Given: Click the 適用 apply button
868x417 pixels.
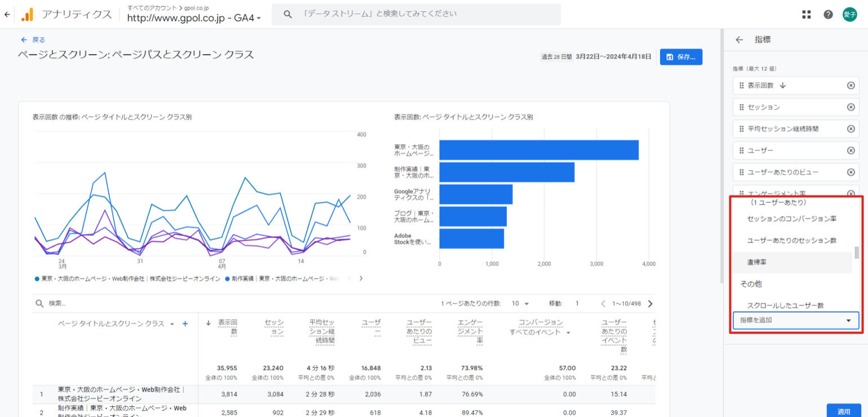Looking at the screenshot, I should pyautogui.click(x=844, y=411).
